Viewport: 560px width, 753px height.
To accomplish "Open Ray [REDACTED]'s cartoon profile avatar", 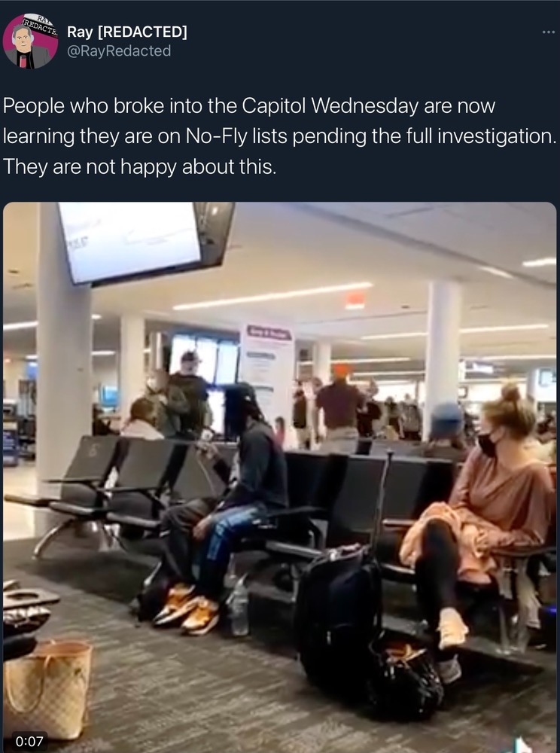I will point(30,41).
